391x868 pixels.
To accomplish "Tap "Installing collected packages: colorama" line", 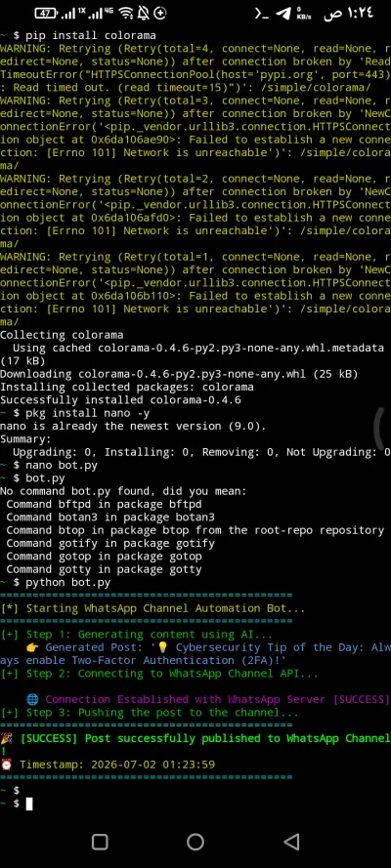I will click(127, 387).
